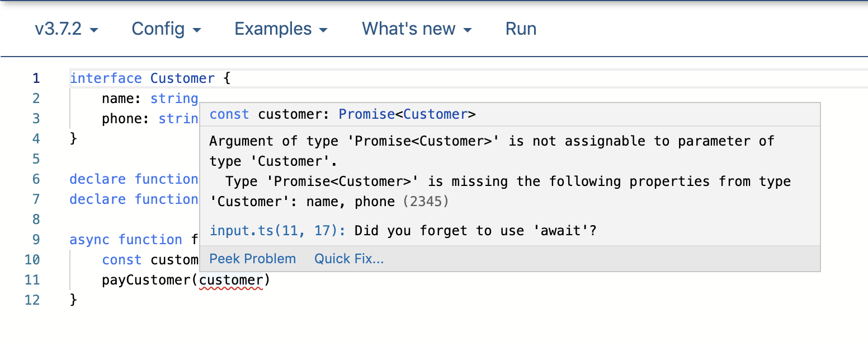
Task: Click the underlined customer argument
Action: pos(231,280)
